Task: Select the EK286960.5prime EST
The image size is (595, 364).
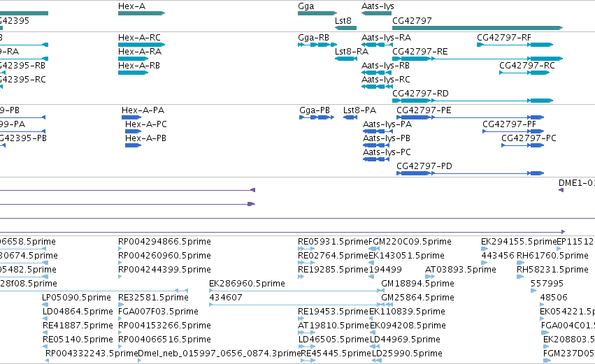Action: [296, 291]
